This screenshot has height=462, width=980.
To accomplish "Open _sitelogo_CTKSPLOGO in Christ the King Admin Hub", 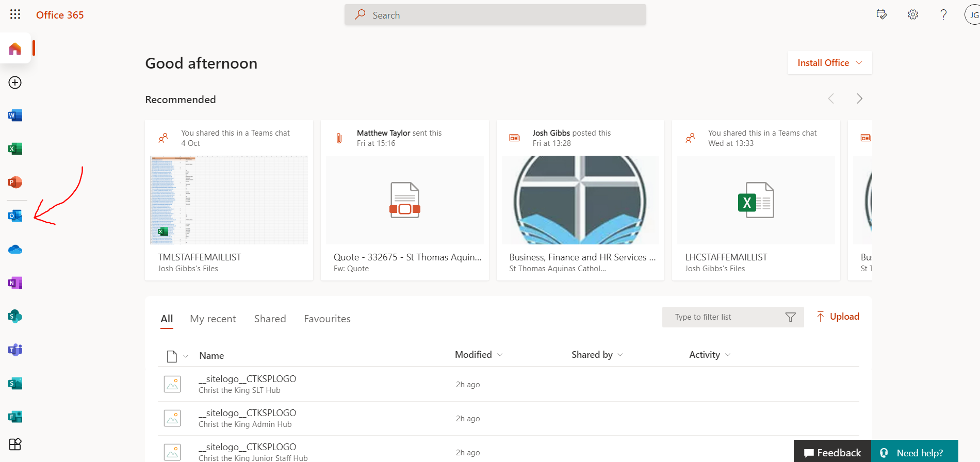I will [248, 413].
